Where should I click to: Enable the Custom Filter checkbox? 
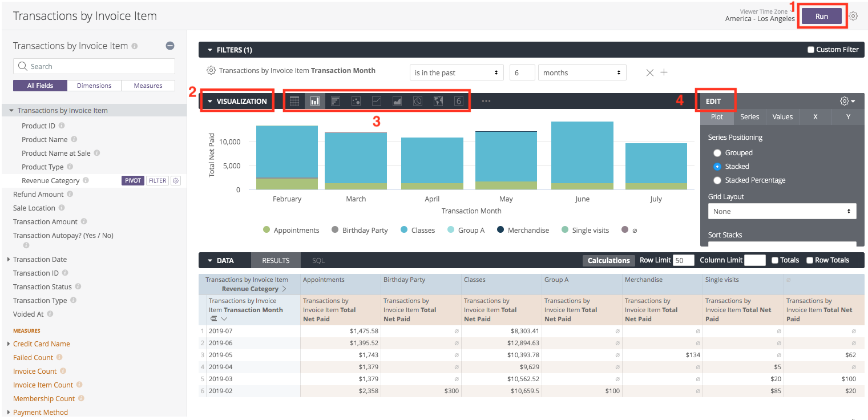[x=811, y=50]
